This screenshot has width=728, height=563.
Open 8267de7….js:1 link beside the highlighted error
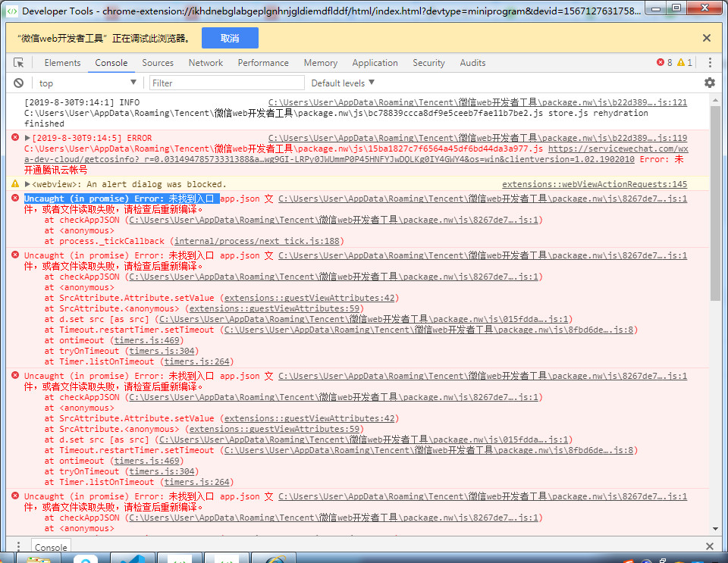pos(482,199)
